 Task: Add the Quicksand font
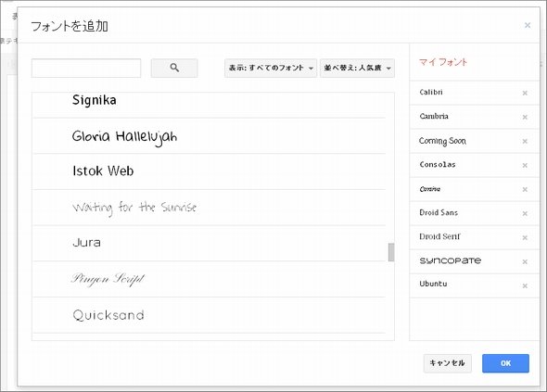click(x=210, y=315)
